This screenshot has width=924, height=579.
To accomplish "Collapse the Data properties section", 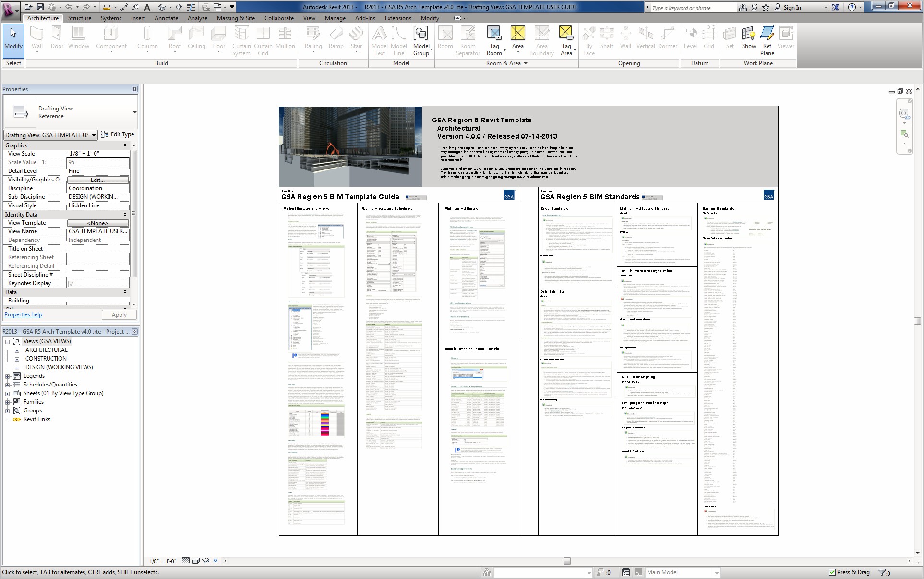I will coord(125,292).
